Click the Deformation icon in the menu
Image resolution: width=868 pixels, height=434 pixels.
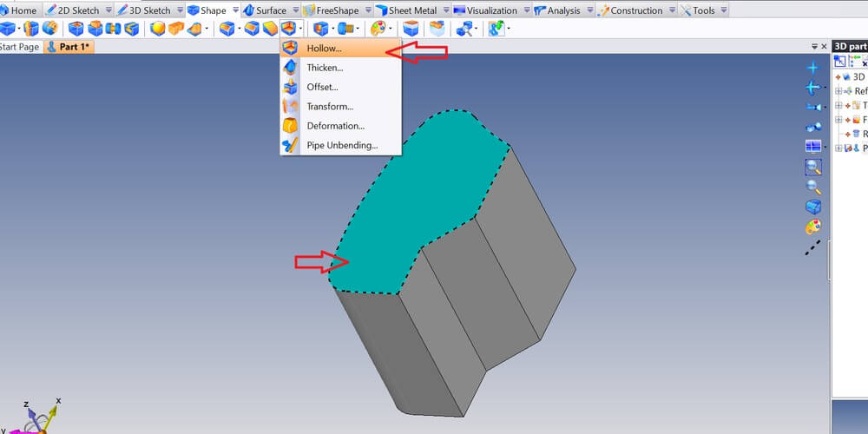291,126
